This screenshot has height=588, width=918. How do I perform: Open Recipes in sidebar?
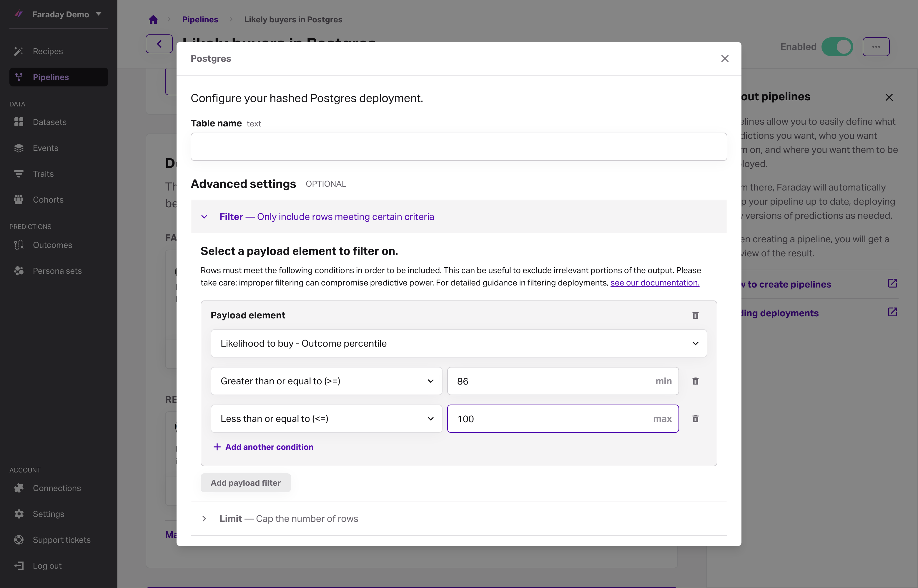pos(48,51)
